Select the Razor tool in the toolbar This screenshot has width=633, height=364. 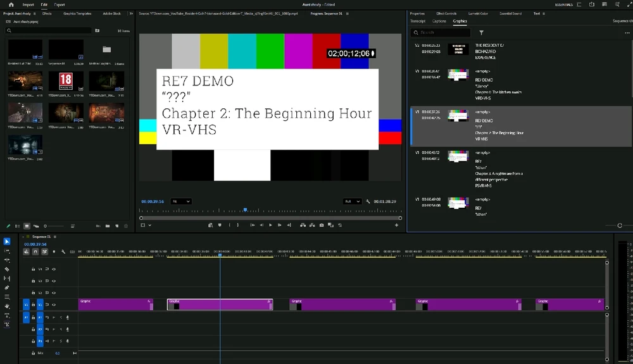point(7,269)
